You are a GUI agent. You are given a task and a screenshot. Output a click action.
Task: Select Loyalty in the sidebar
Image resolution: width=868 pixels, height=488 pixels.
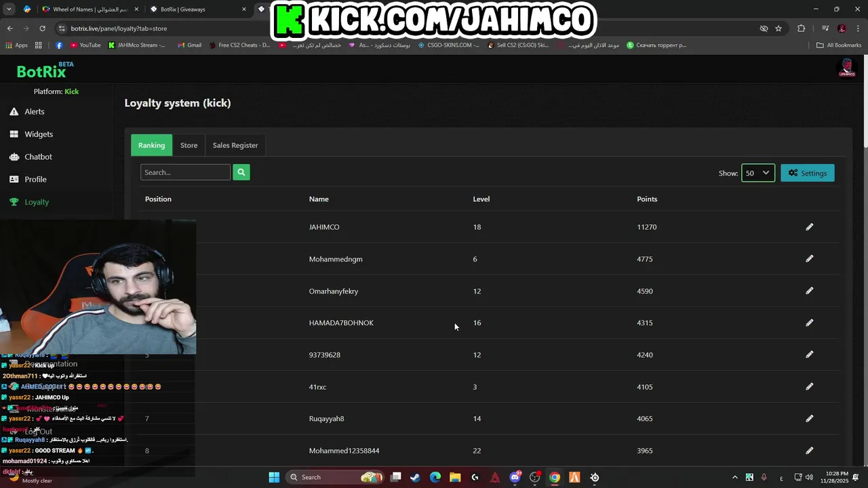[29, 202]
